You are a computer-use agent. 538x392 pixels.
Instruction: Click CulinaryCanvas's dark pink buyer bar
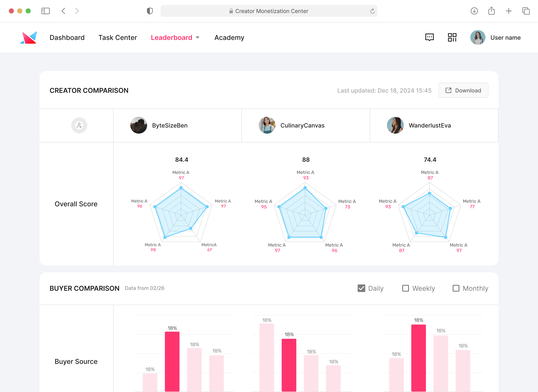[x=289, y=365]
